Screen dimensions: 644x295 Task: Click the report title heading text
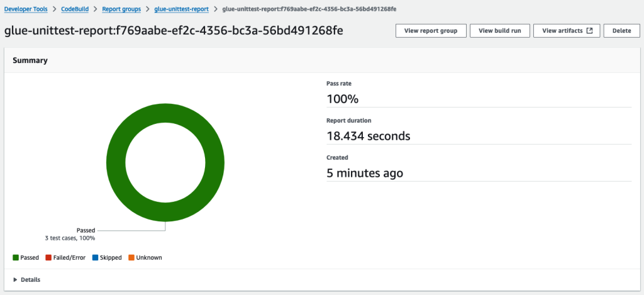174,31
